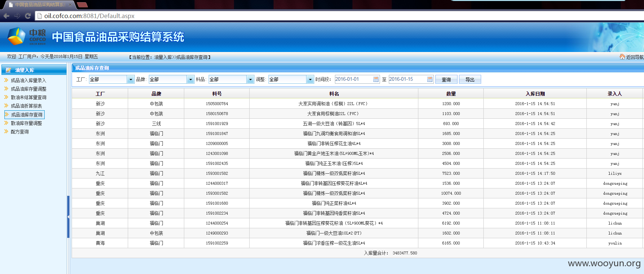Open 成品油入库里录入 menu item
This screenshot has width=644, height=274.
[x=28, y=80]
